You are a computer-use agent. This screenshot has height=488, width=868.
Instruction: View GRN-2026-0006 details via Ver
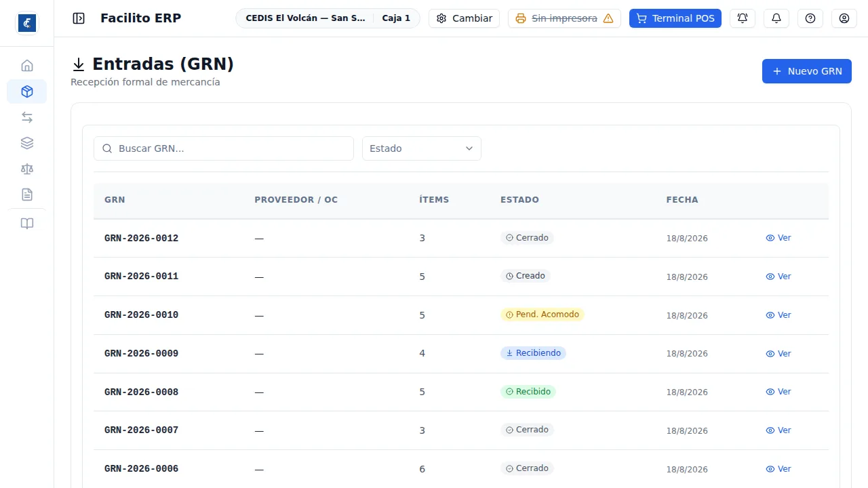[x=778, y=469]
